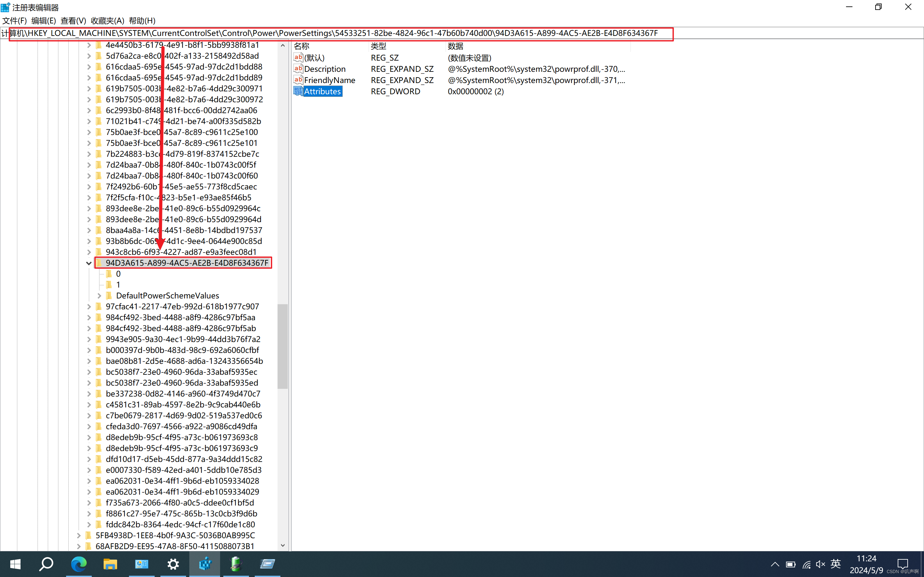This screenshot has height=577, width=924.
Task: Expand the 97cfac41-2217-47eb-992d-618b1977c907 key
Action: point(89,306)
